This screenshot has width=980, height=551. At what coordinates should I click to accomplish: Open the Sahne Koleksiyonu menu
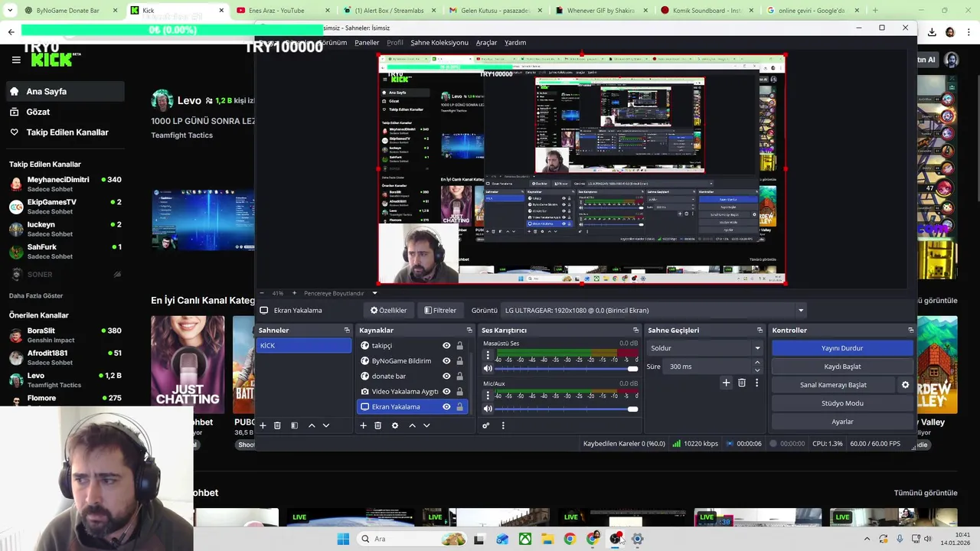click(x=439, y=43)
